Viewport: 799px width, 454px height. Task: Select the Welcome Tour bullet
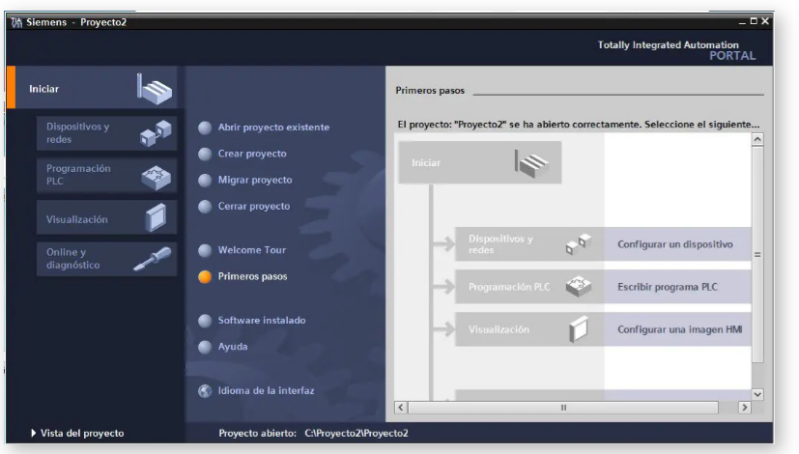click(205, 250)
